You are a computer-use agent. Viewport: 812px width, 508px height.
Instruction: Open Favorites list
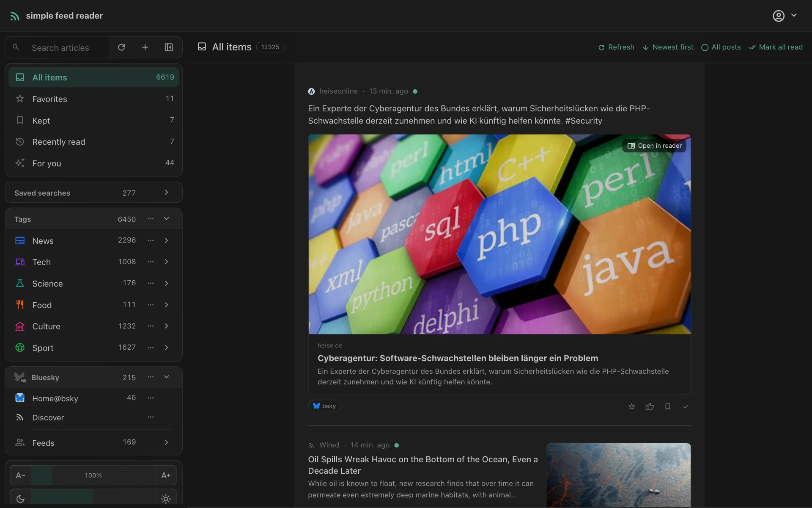(x=94, y=99)
